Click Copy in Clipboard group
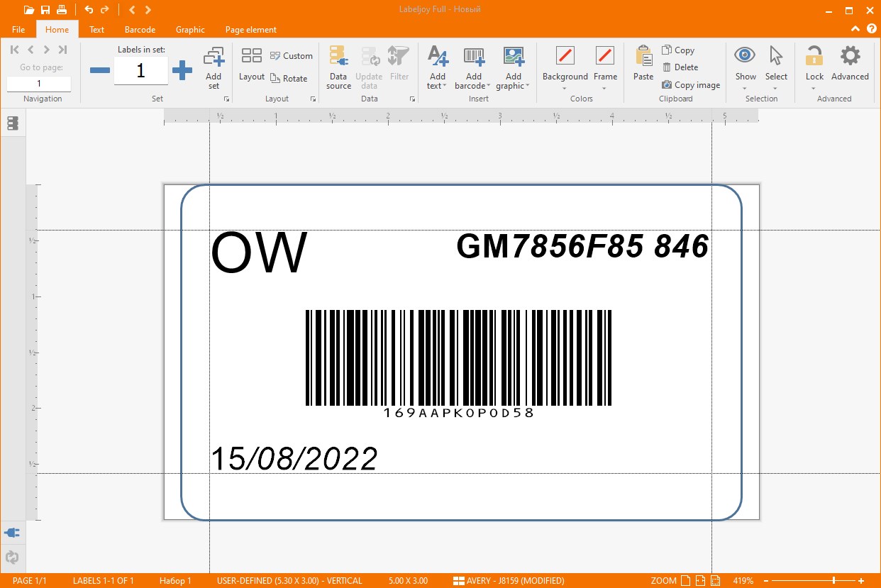Viewport: 881px width, 588px height. pos(678,50)
